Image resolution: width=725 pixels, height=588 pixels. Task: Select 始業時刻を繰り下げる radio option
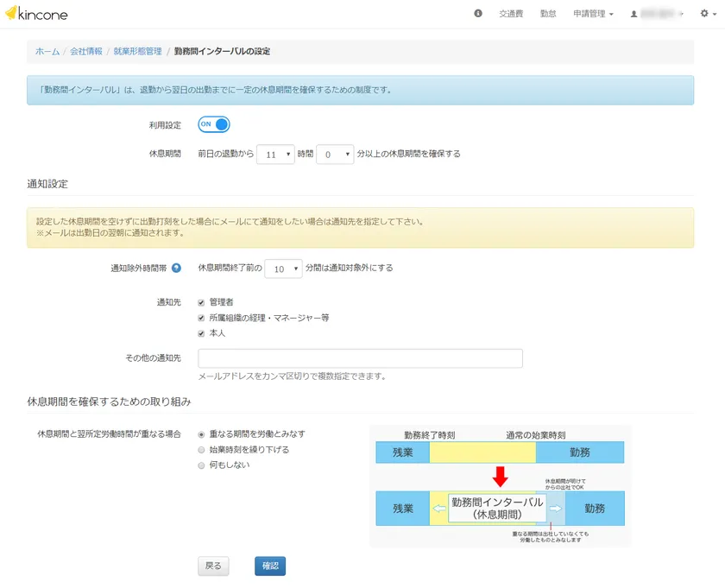point(202,450)
